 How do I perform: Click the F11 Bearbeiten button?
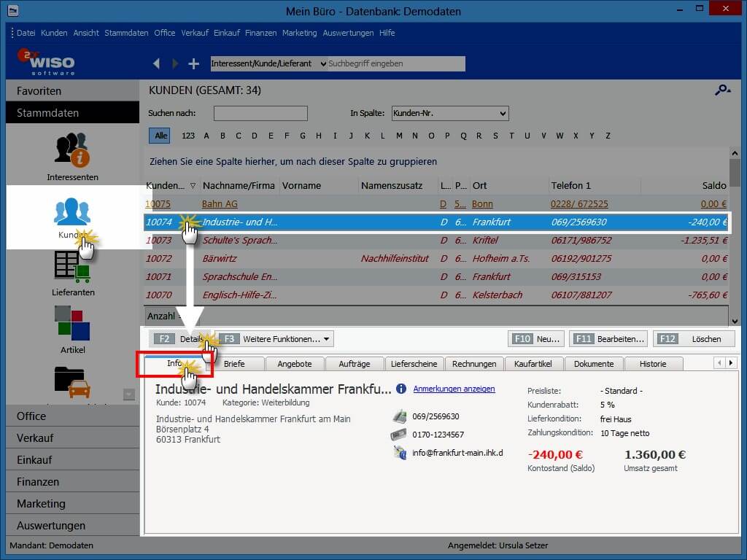coord(608,339)
